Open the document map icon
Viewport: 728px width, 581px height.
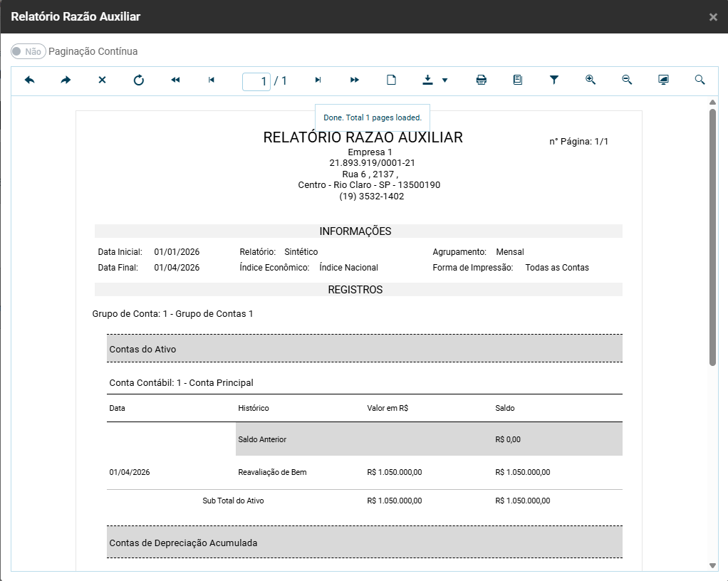pos(518,80)
